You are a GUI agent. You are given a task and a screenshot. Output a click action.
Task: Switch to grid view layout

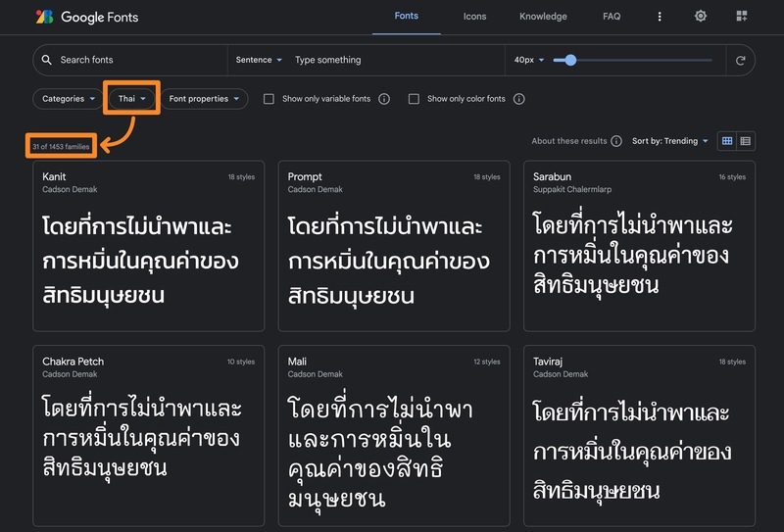point(727,141)
